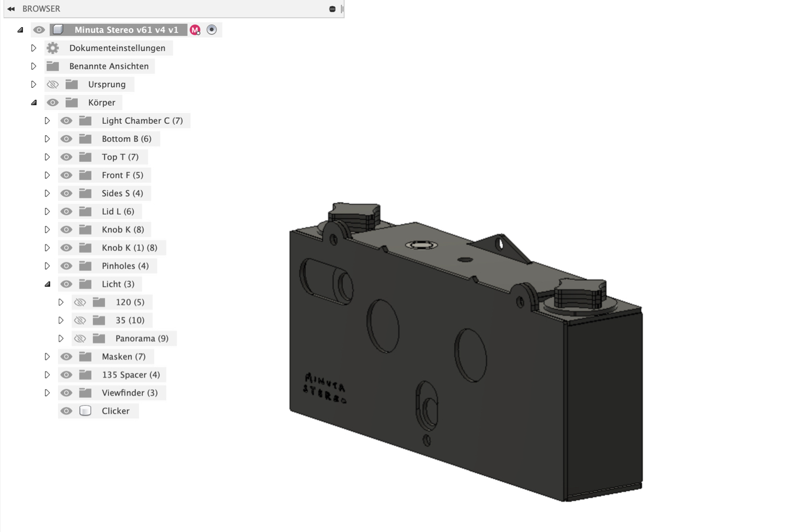Click the Browser panel minimize dot icon

[332, 9]
